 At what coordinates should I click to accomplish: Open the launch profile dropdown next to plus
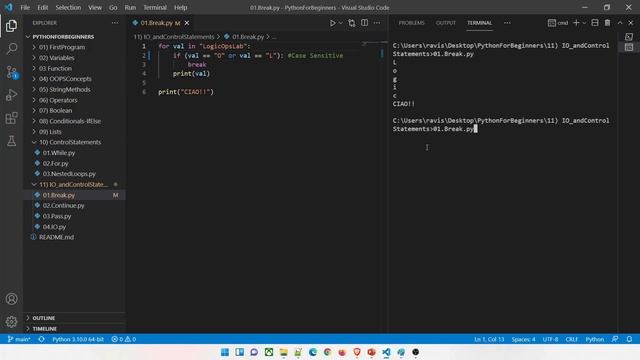[584, 23]
